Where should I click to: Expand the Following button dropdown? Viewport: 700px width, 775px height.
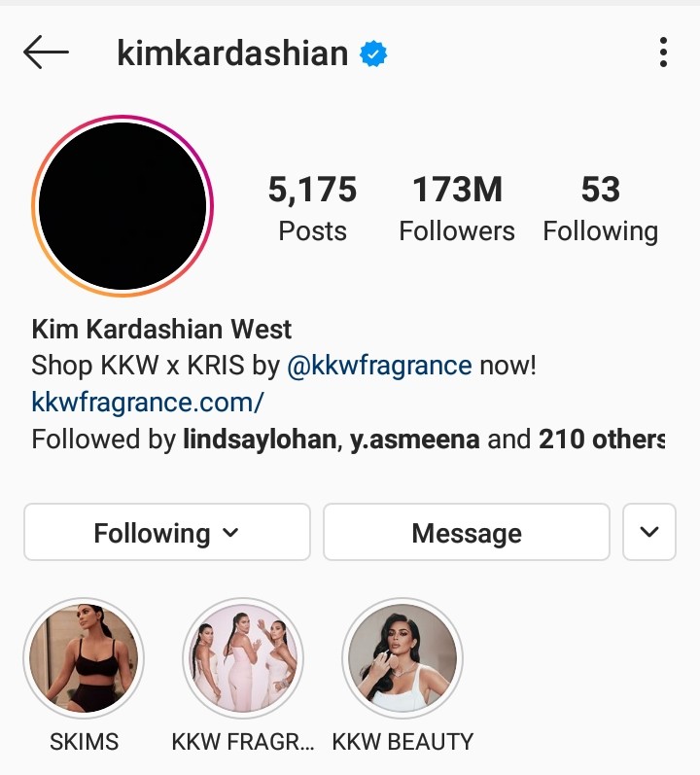(x=167, y=532)
